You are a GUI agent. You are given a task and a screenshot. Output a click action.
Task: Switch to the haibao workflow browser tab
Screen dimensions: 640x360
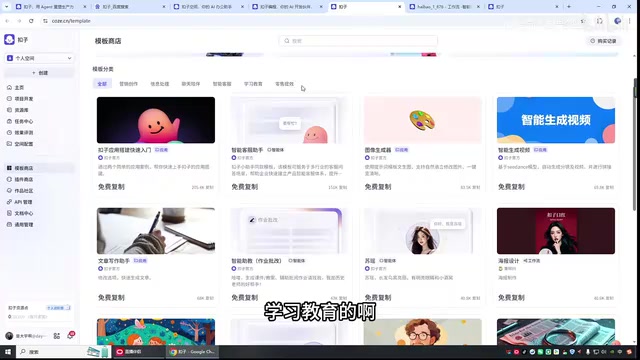coord(443,7)
